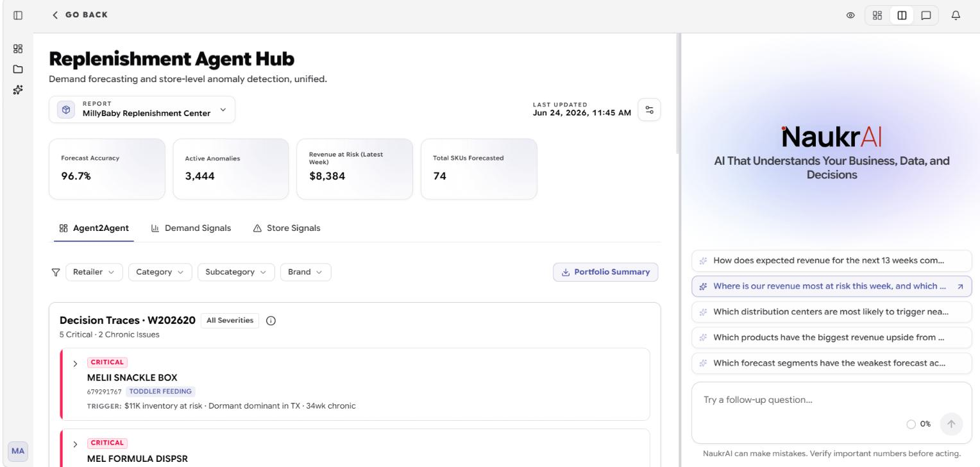Click the 5 Critical · 2 Chronic Issues text
This screenshot has width=980, height=467.
(x=110, y=334)
